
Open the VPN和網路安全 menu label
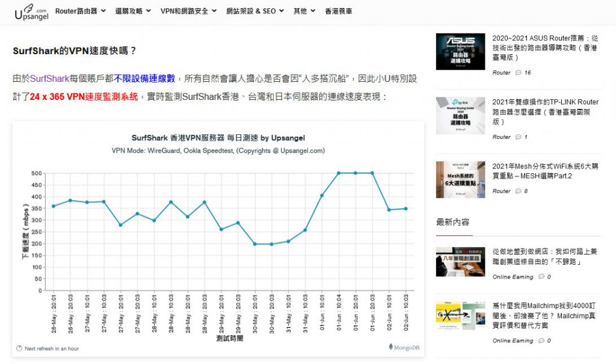click(184, 11)
